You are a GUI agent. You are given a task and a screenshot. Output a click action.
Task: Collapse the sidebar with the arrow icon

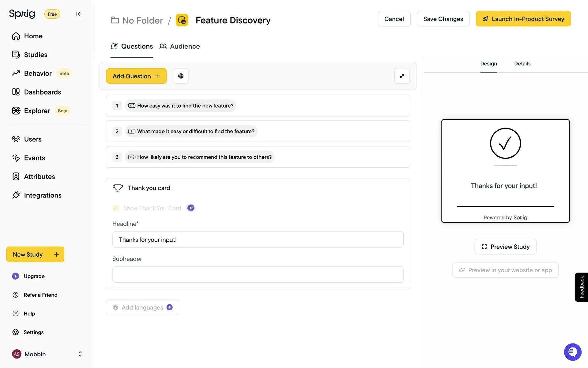pos(79,14)
